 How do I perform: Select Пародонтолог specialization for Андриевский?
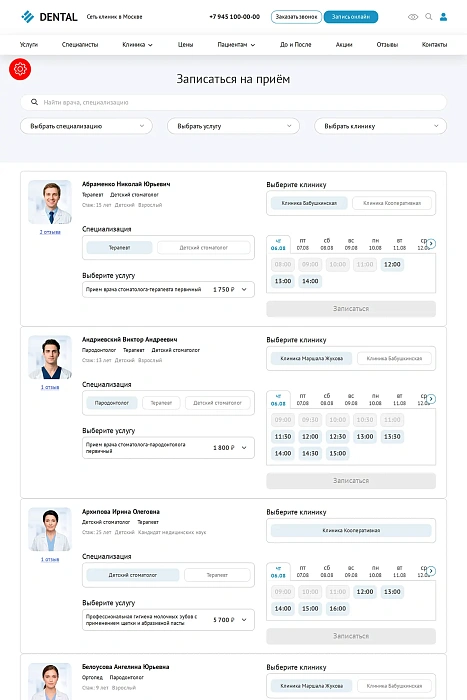tap(112, 403)
